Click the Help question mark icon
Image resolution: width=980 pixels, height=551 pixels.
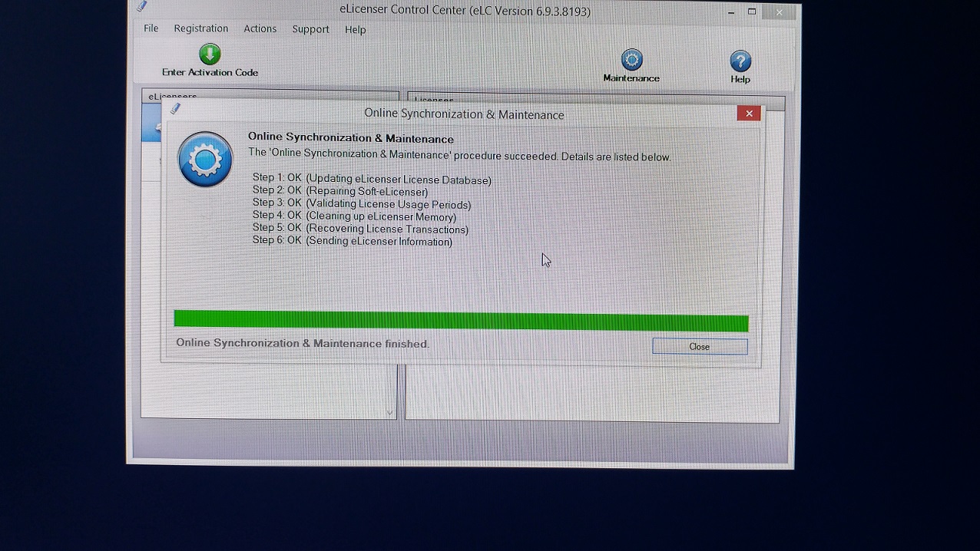click(x=740, y=61)
